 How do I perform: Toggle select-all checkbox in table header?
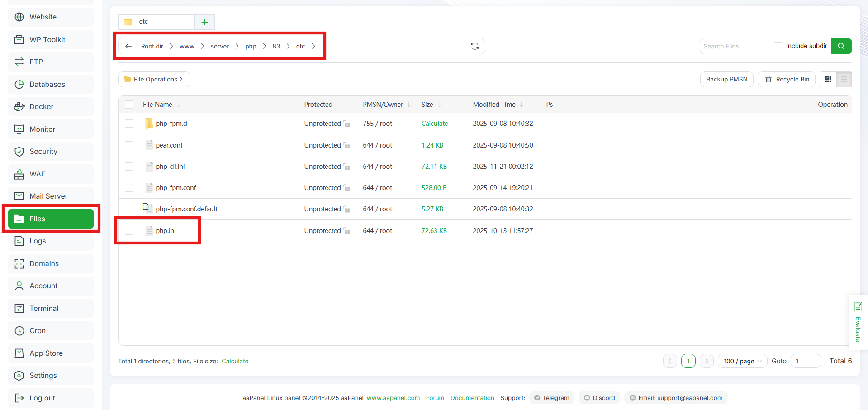[x=129, y=105]
